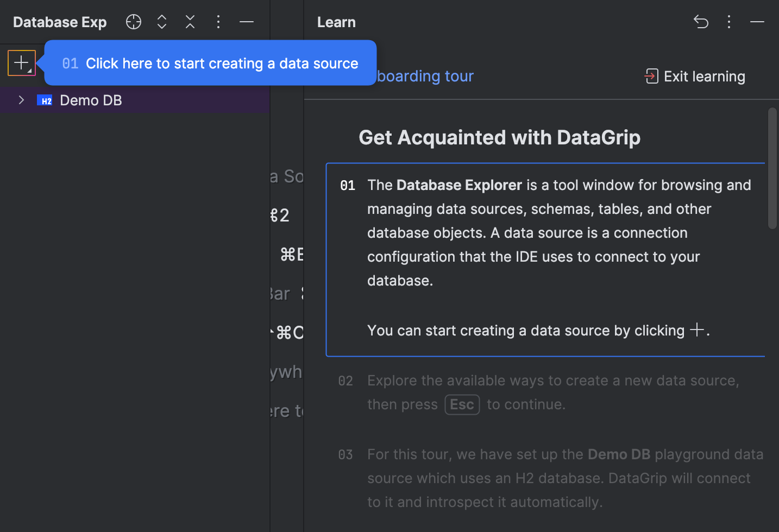Open Database Explorer options menu
Image resolution: width=779 pixels, height=532 pixels.
coord(218,22)
